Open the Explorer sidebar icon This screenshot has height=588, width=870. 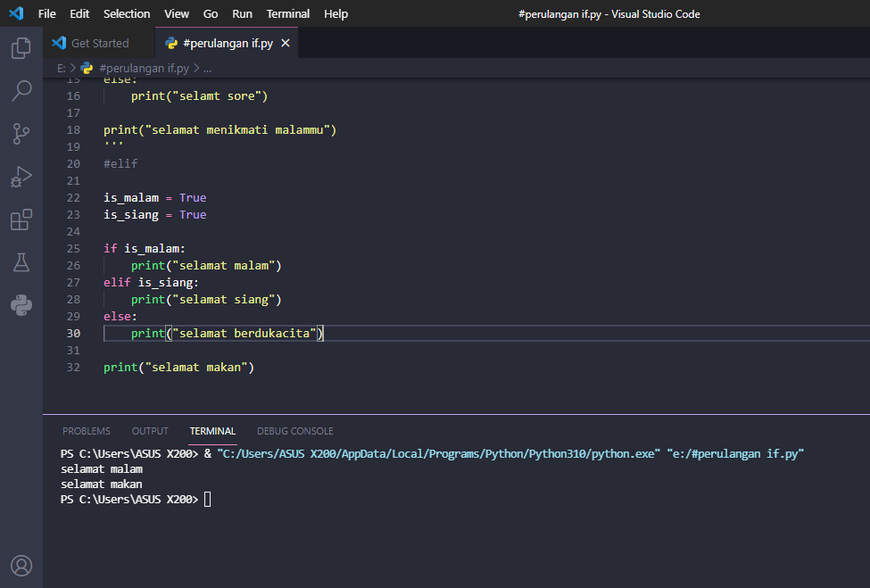[21, 48]
